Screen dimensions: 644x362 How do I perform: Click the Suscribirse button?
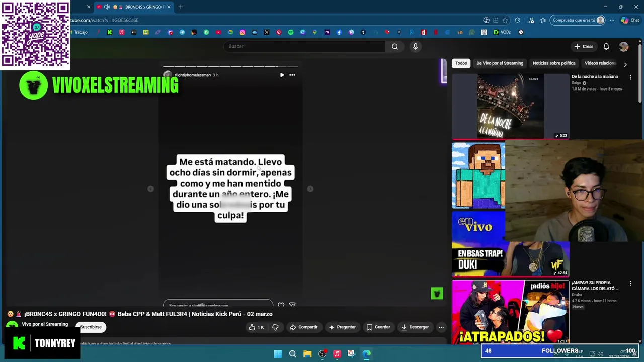point(91,327)
